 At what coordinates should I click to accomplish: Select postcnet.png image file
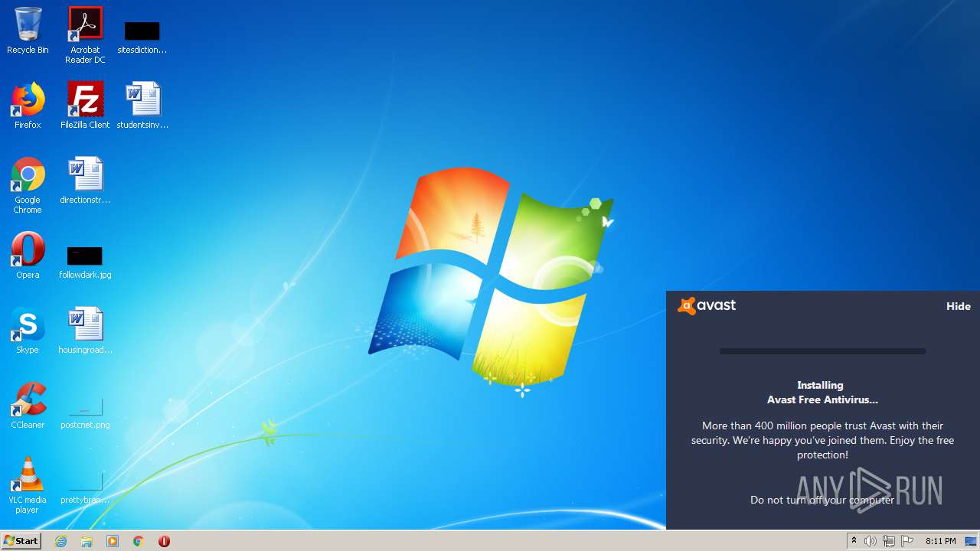(85, 412)
